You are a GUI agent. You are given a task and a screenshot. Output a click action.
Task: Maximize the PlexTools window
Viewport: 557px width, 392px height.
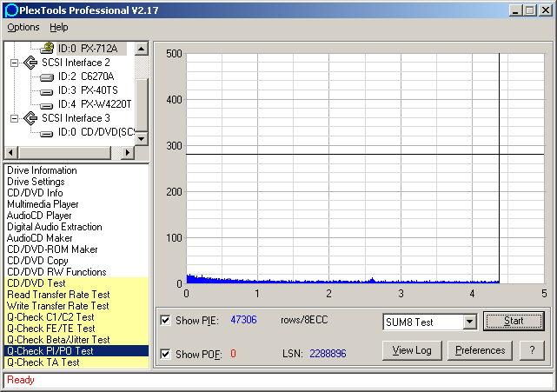530,10
